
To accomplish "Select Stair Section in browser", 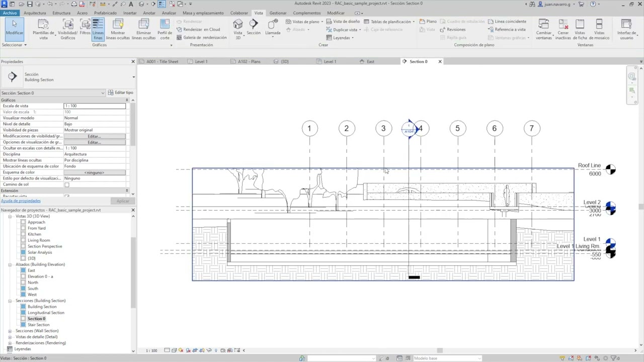I will [x=38, y=325].
